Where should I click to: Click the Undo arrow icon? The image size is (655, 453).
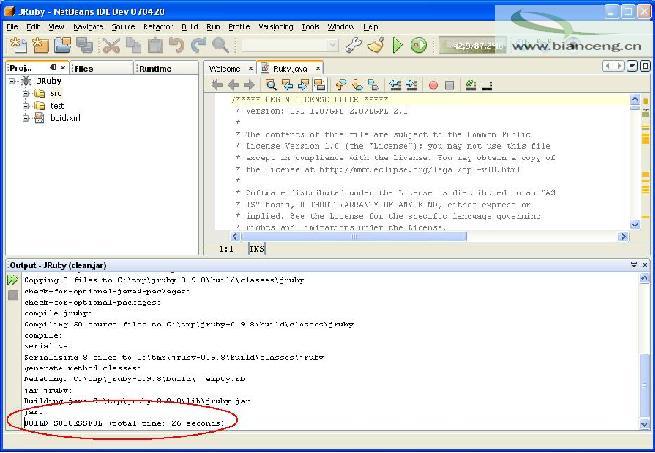(177, 45)
